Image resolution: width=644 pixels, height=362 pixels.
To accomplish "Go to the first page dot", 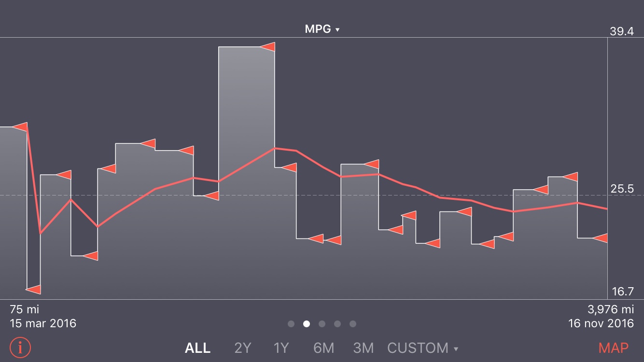I will pyautogui.click(x=291, y=324).
